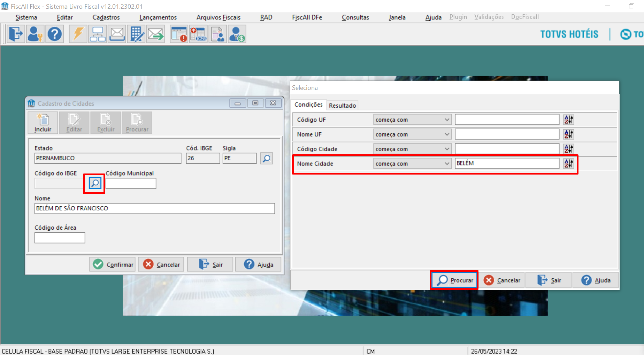Click the disabled Editar toolbar button

(x=74, y=123)
